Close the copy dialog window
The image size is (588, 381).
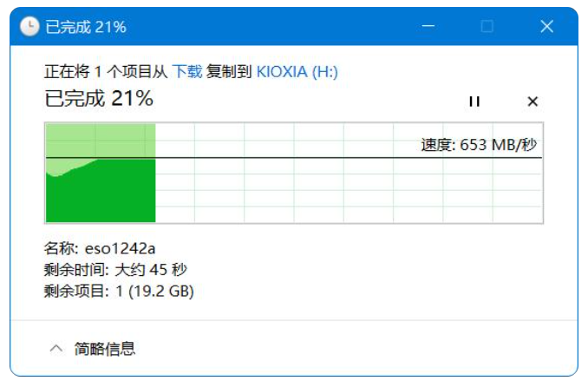(x=546, y=27)
